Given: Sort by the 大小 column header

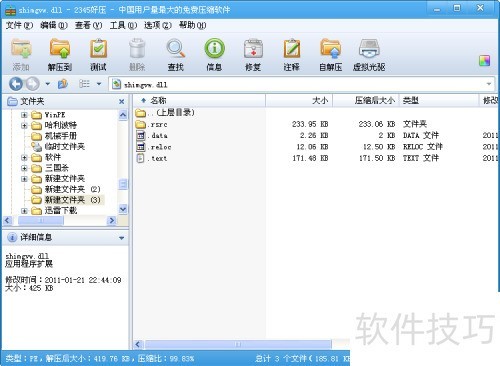Looking at the screenshot, I should point(299,100).
